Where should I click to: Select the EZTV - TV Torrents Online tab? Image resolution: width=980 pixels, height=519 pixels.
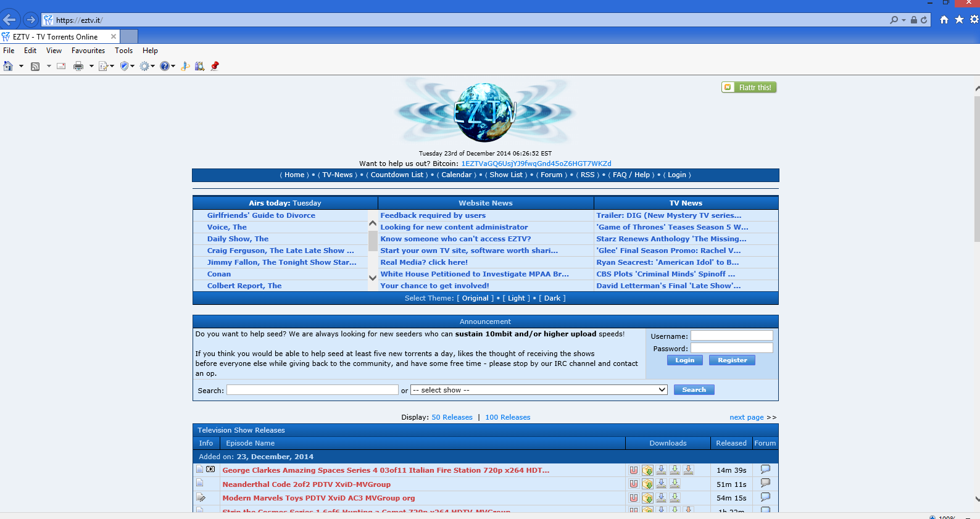(x=59, y=36)
